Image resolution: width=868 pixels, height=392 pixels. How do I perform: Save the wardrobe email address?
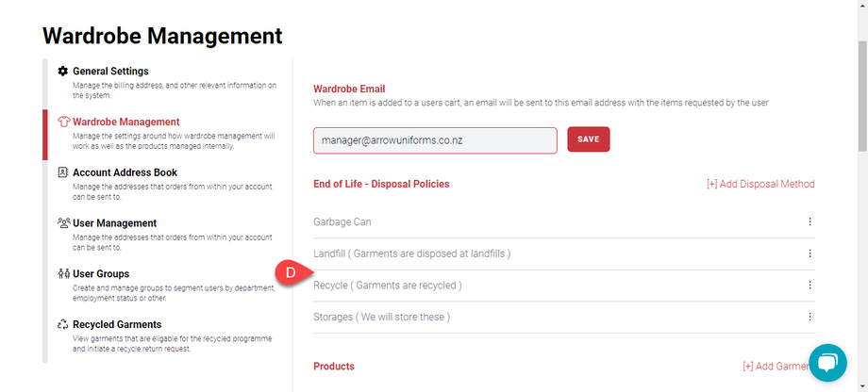588,139
